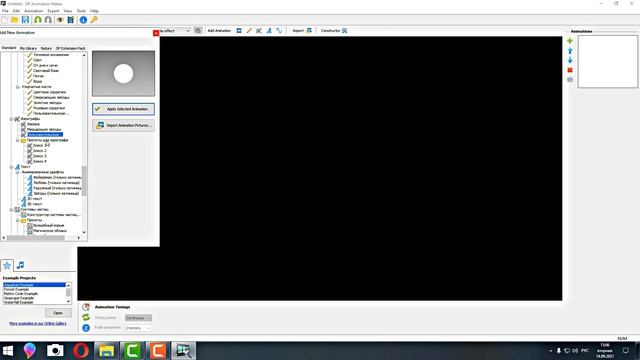Undo with the green arrow icon

tap(38, 20)
